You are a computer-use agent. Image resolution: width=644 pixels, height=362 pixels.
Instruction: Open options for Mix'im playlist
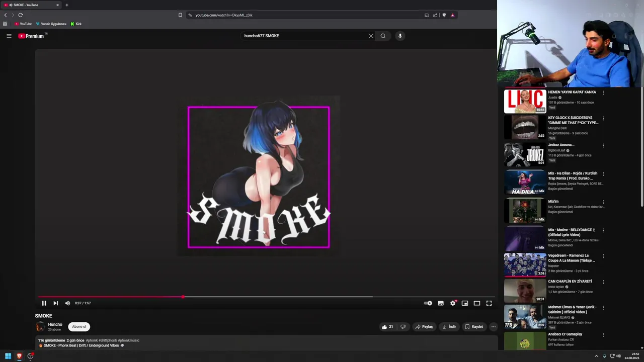coord(603,202)
